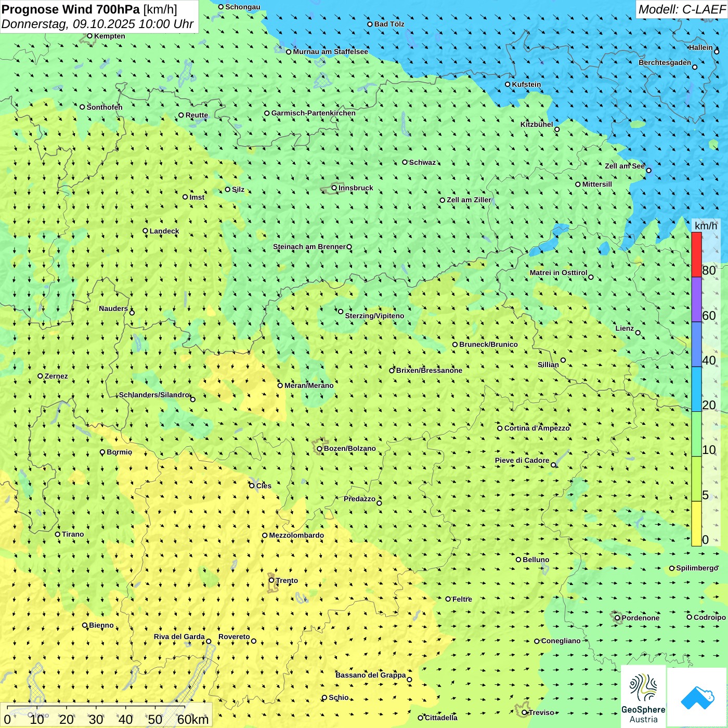Click the Trento location marker
Viewport: 728px width, 728px height.
tap(271, 580)
